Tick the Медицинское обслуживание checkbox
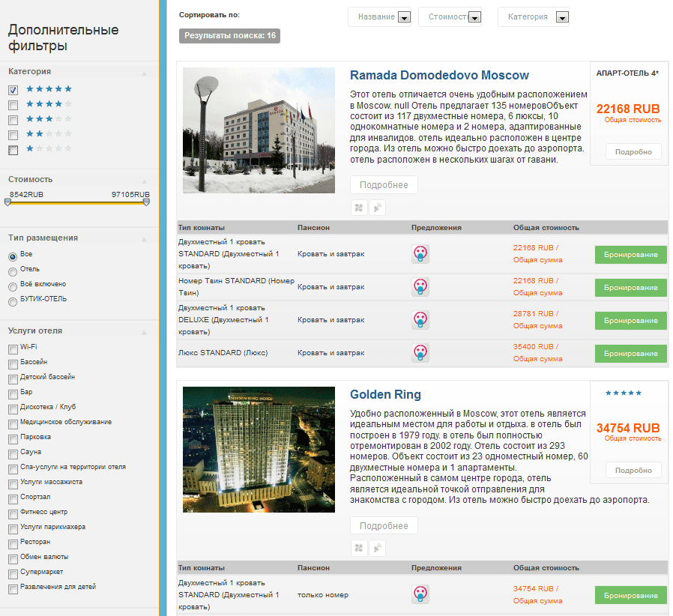This screenshot has height=616, width=673. coord(13,424)
